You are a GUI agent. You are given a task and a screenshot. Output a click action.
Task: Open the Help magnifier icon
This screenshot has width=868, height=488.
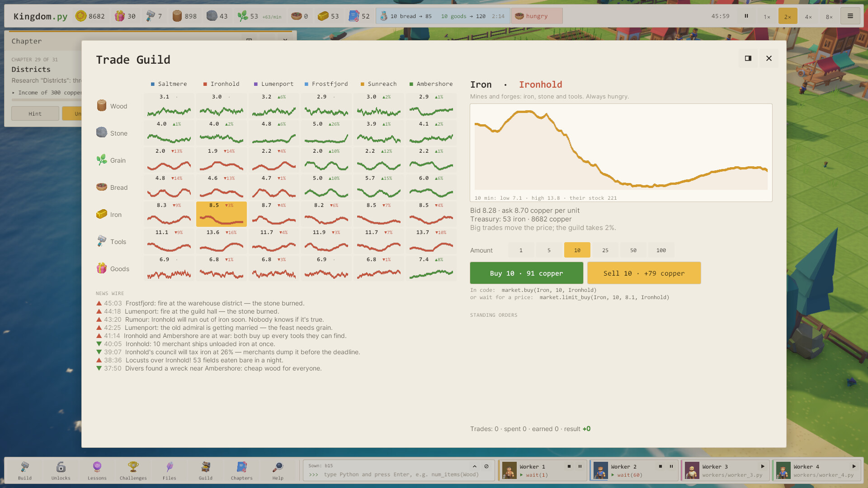tap(278, 470)
